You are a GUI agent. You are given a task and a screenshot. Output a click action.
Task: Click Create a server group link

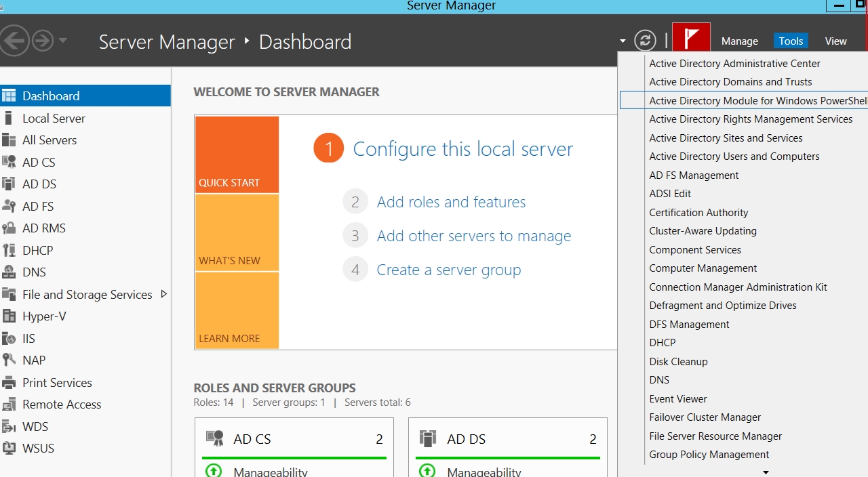[x=448, y=270]
